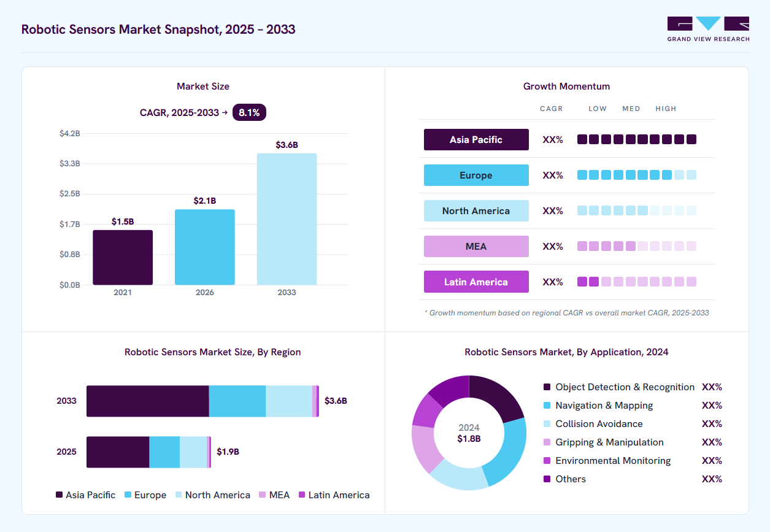Viewport: 770px width, 532px height.
Task: Click the '$1.5B' label above 2021 column
Action: [x=123, y=222]
